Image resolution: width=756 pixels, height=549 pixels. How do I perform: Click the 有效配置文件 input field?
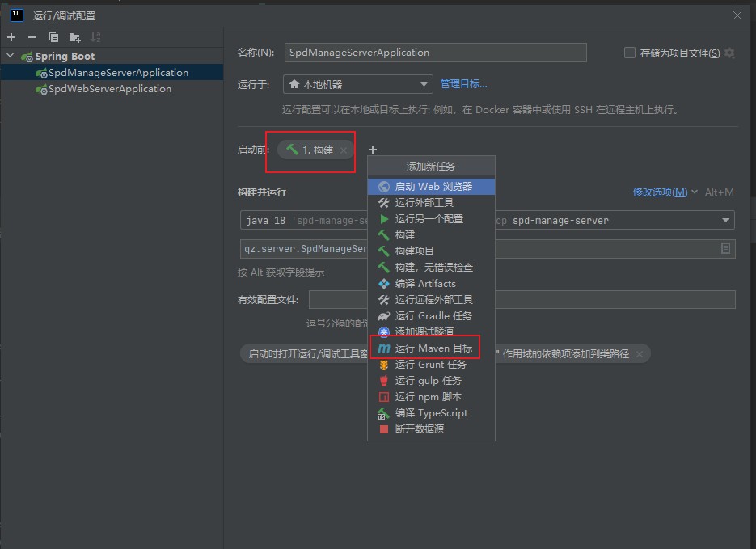coord(522,300)
